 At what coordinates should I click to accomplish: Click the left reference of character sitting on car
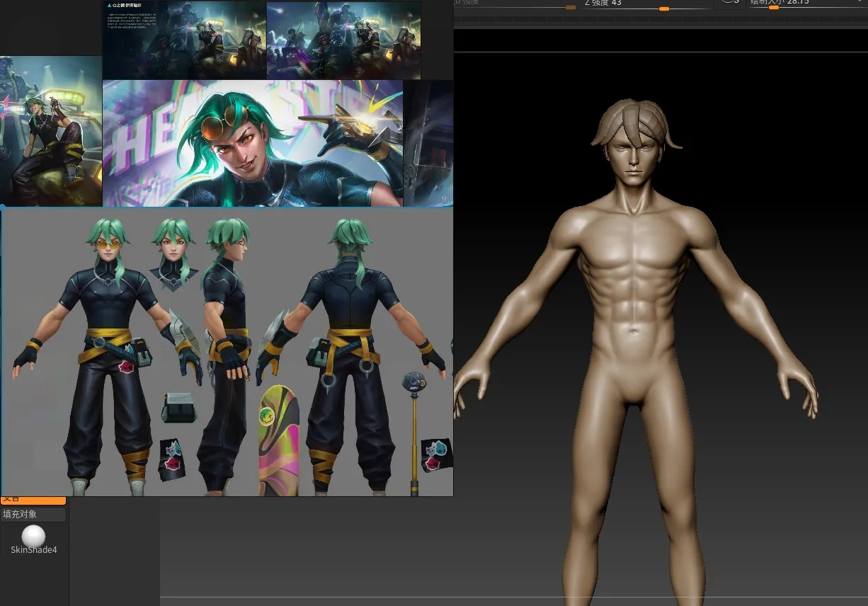(51, 131)
